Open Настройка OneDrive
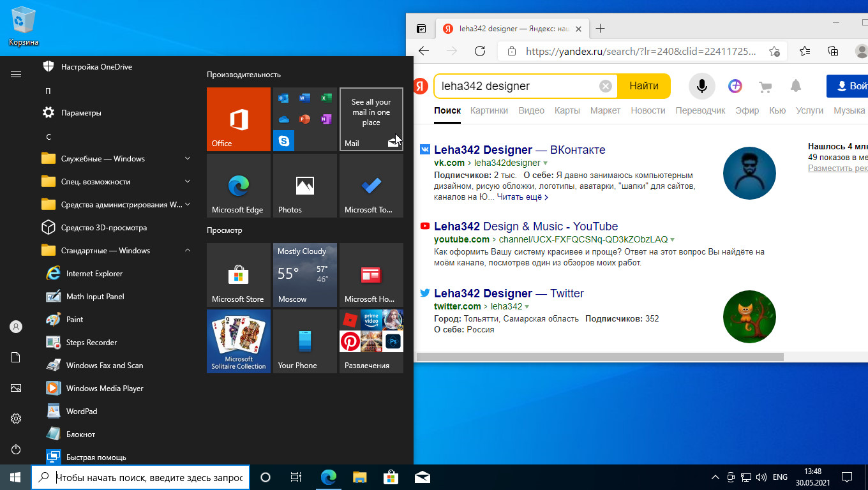Screen dimensions: 868x490 117,67
